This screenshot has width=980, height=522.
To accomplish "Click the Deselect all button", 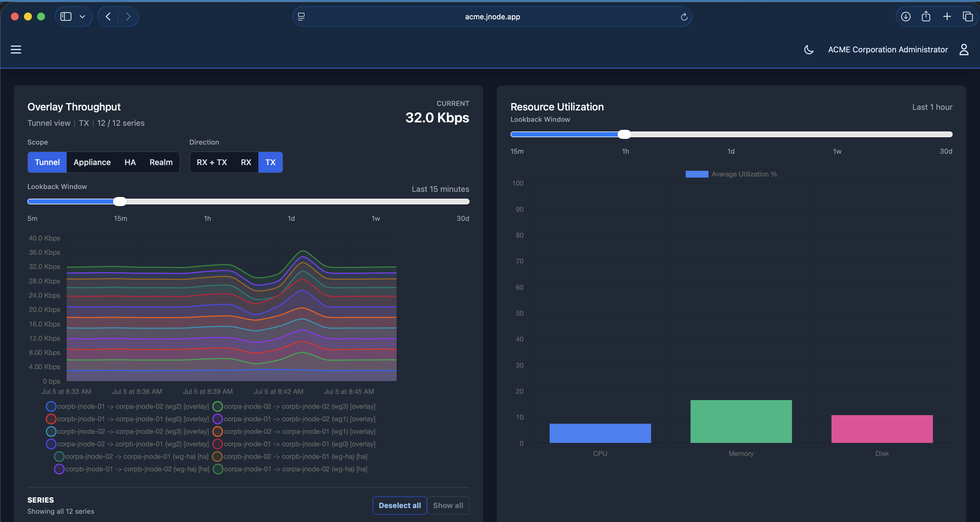I will (x=399, y=505).
